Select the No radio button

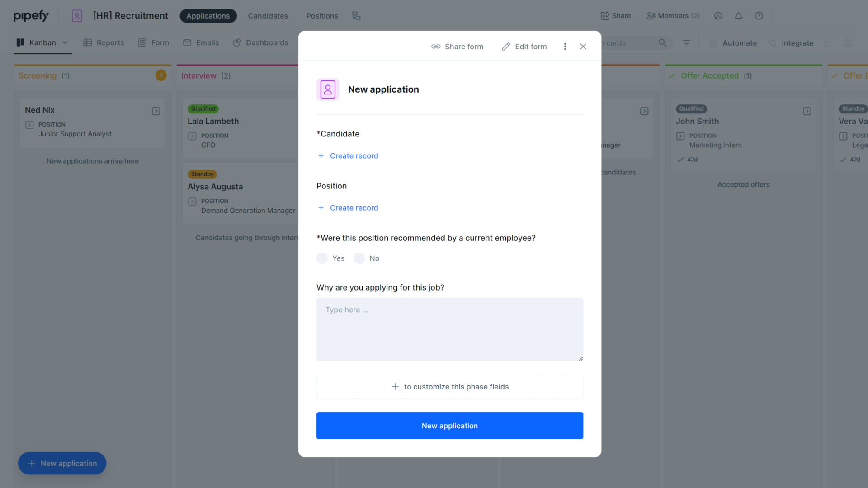(x=359, y=258)
